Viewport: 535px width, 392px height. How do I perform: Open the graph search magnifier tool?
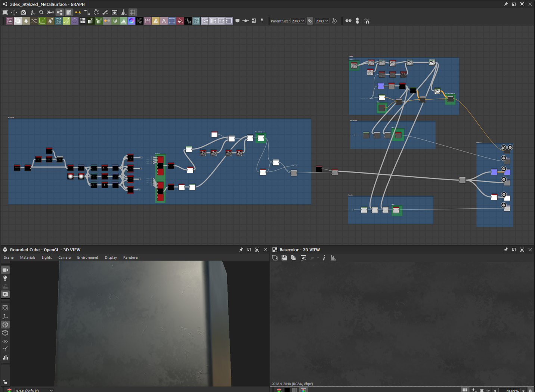pos(41,12)
